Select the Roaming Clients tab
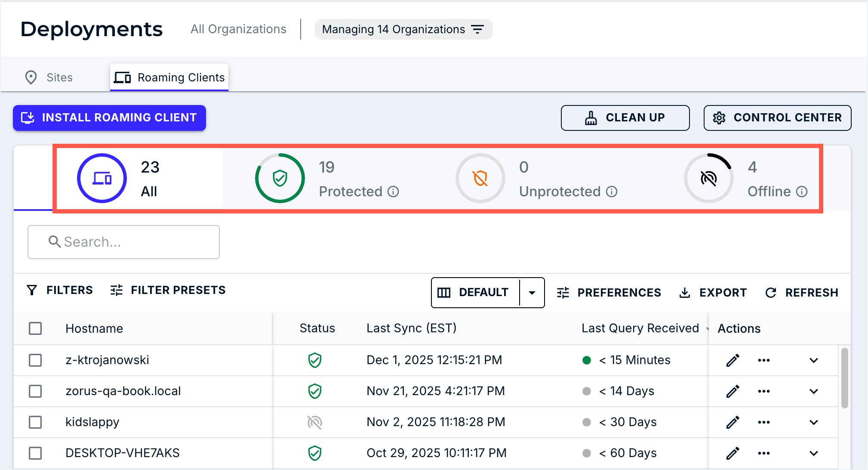This screenshot has width=868, height=470. [x=169, y=77]
